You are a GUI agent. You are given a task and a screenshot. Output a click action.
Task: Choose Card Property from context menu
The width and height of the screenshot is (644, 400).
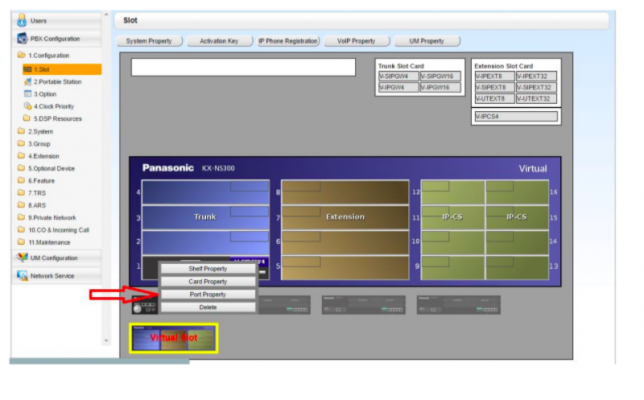208,281
